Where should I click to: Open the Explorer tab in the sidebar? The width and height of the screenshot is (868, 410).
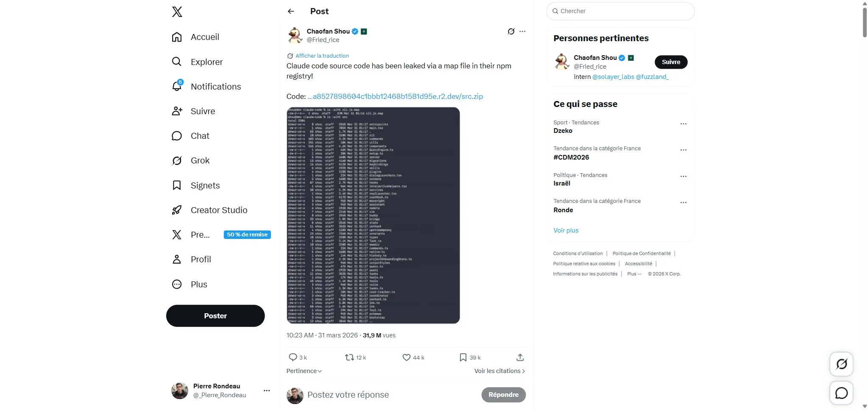coord(207,62)
